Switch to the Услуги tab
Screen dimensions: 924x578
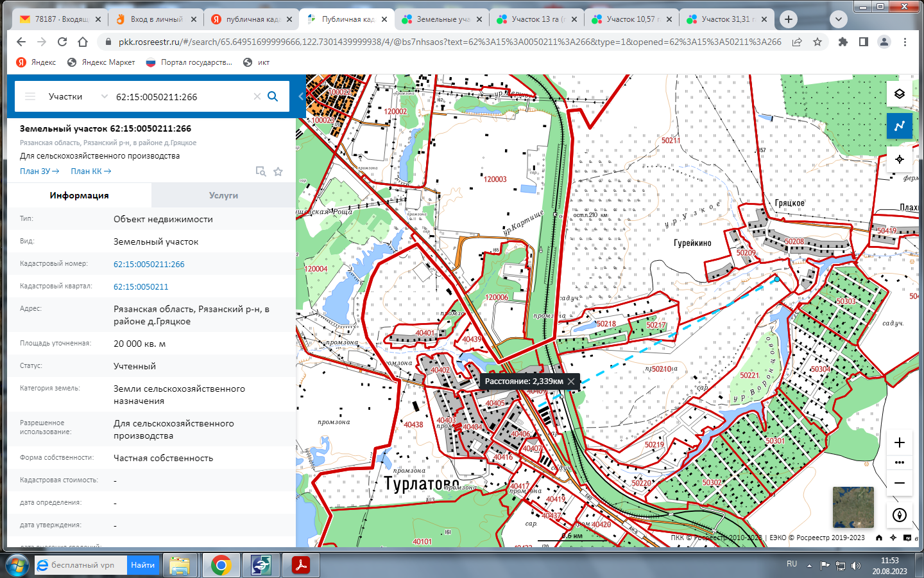(x=223, y=195)
